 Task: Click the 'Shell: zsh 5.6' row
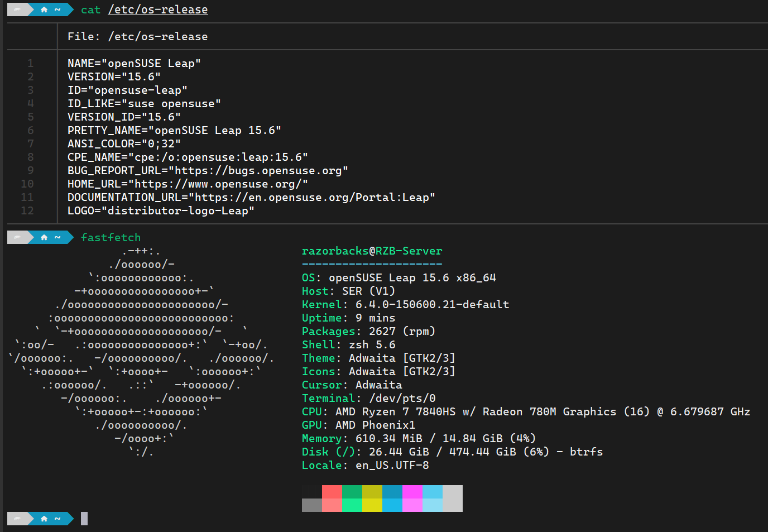tap(349, 344)
